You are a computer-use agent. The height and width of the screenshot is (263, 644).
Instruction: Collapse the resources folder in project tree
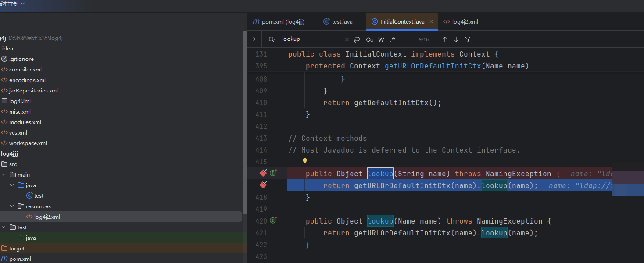point(12,206)
